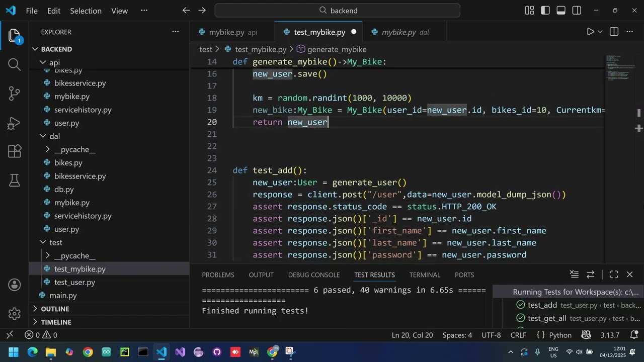Collapse the BACKEND root folder

click(35, 49)
